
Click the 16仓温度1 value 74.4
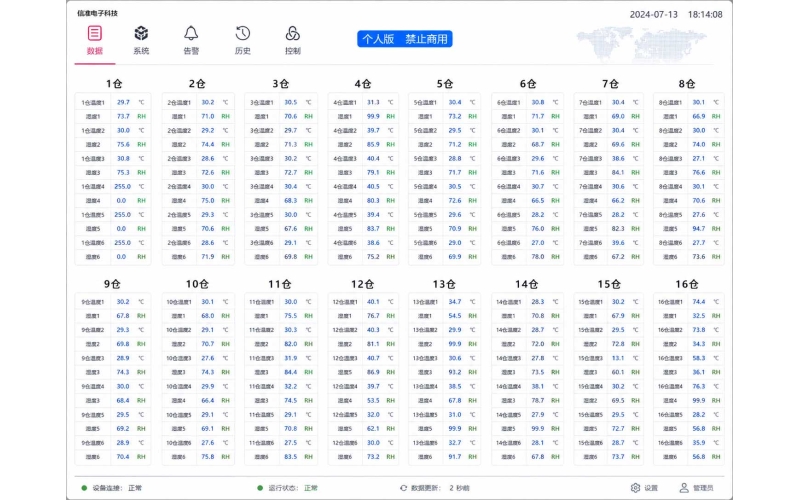pos(699,302)
